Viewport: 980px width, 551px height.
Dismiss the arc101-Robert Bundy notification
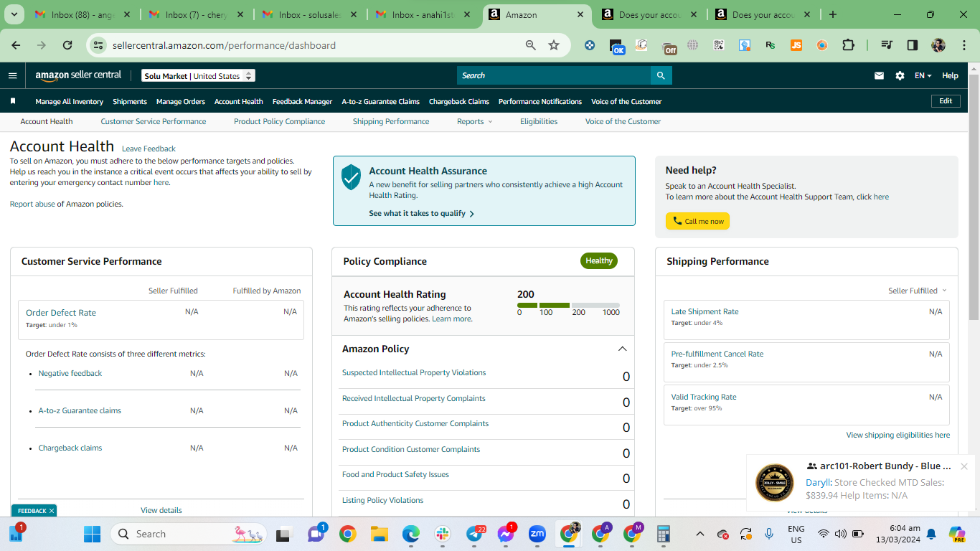[963, 466]
